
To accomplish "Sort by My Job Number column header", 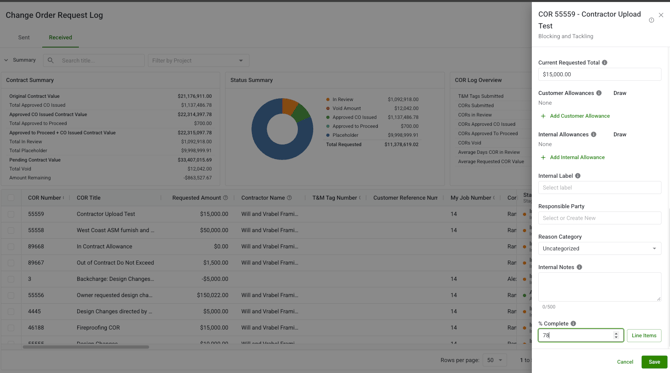I will click(470, 197).
